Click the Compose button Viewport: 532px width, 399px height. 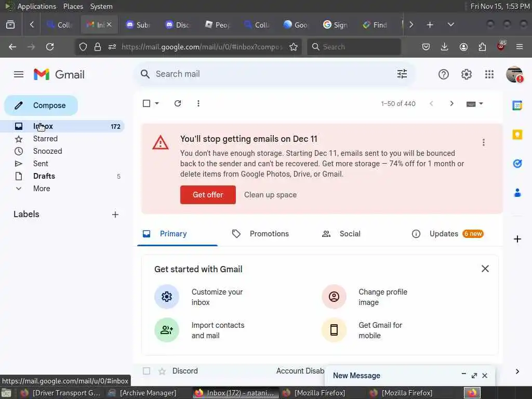(41, 105)
